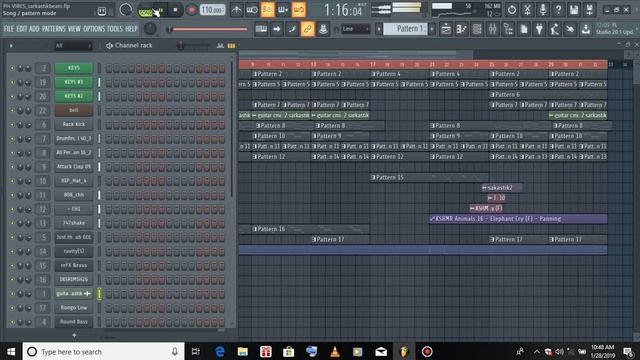The height and width of the screenshot is (360, 640).
Task: Open the Line snap selector dropdown
Action: point(356,29)
